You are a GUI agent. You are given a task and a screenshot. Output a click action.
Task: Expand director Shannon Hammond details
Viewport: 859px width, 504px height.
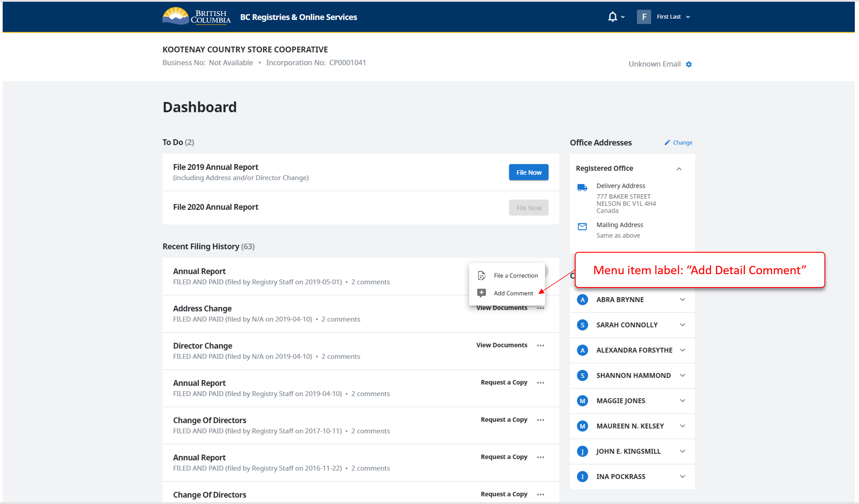pos(682,375)
